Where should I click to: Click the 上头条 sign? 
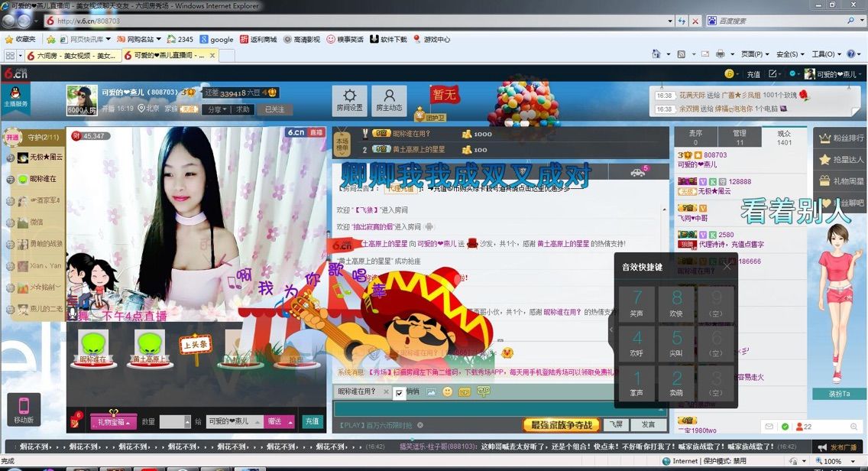195,345
